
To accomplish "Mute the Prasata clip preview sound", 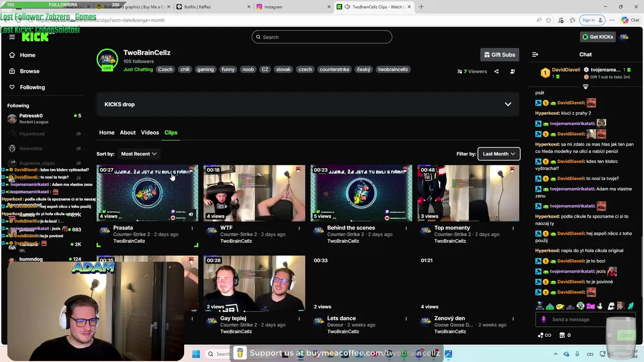I will [191, 215].
